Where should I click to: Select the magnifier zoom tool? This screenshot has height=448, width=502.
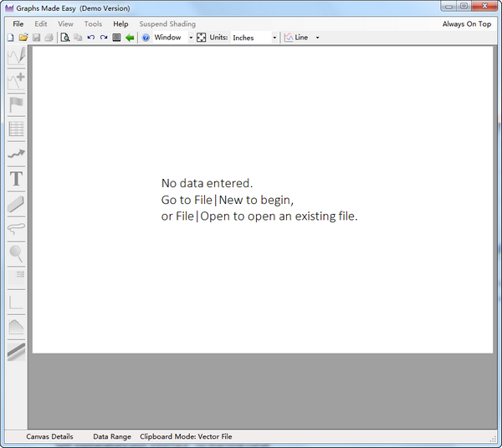16,252
